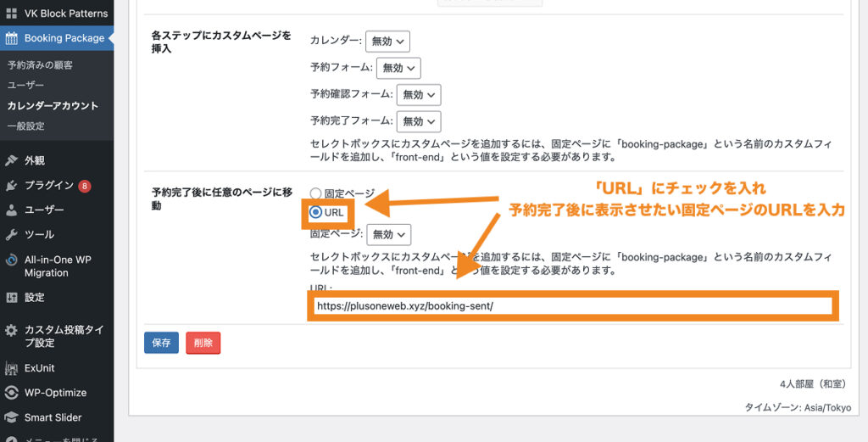This screenshot has height=442, width=868.
Task: Click the カスタム投稿タイプ設定 gear icon
Action: pos(12,330)
